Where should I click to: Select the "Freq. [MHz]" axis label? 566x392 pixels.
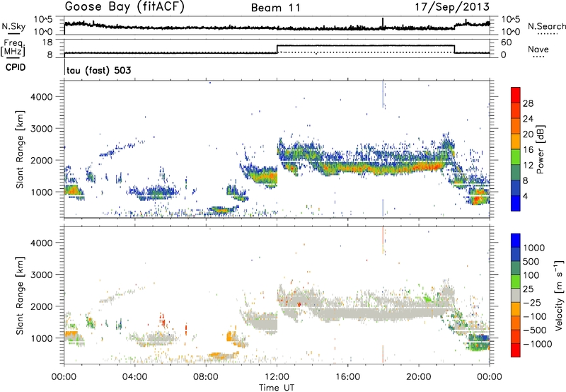[13, 47]
